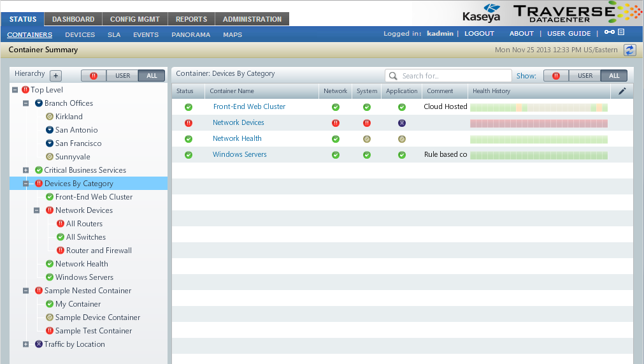Click the red critical Network icon for Network Devices
This screenshot has width=644, height=364.
(336, 123)
